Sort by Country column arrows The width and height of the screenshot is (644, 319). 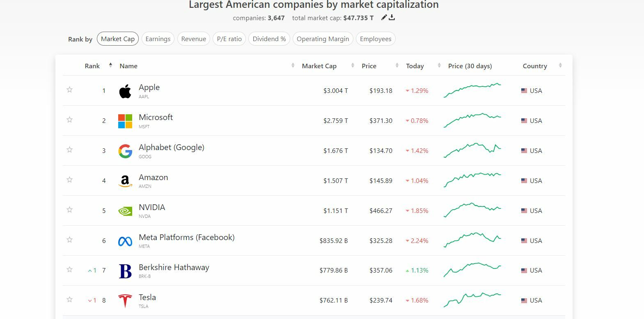(560, 66)
